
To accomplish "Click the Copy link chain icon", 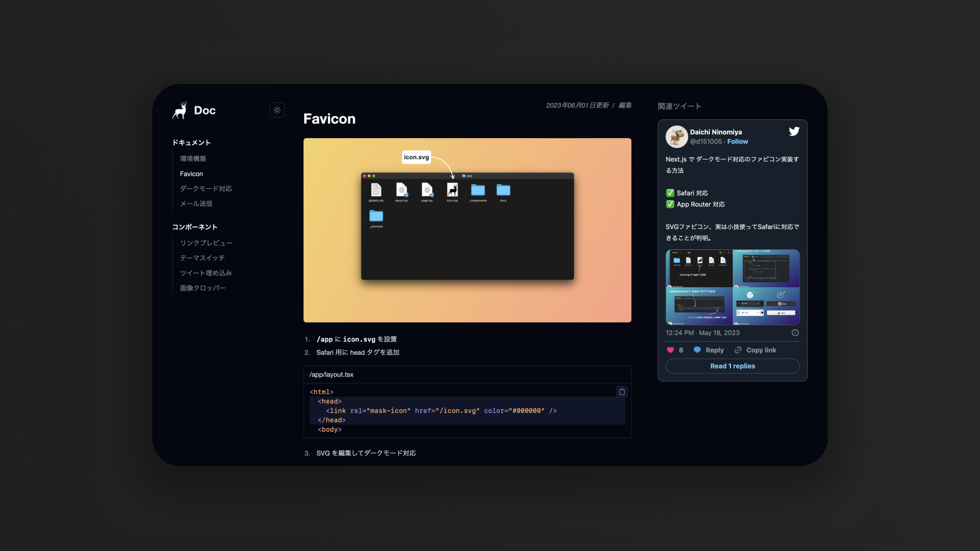I will pyautogui.click(x=738, y=350).
